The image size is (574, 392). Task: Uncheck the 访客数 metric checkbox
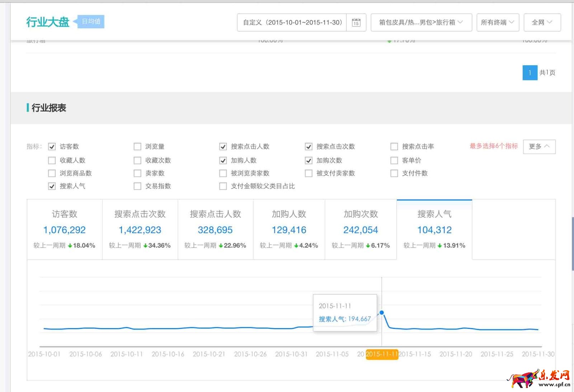[x=52, y=146]
